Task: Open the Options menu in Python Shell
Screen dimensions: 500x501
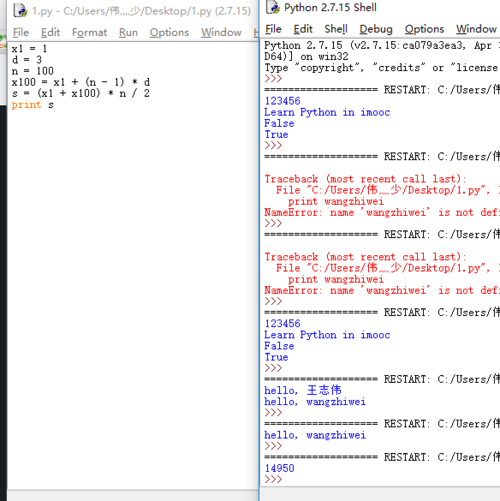Action: point(424,29)
